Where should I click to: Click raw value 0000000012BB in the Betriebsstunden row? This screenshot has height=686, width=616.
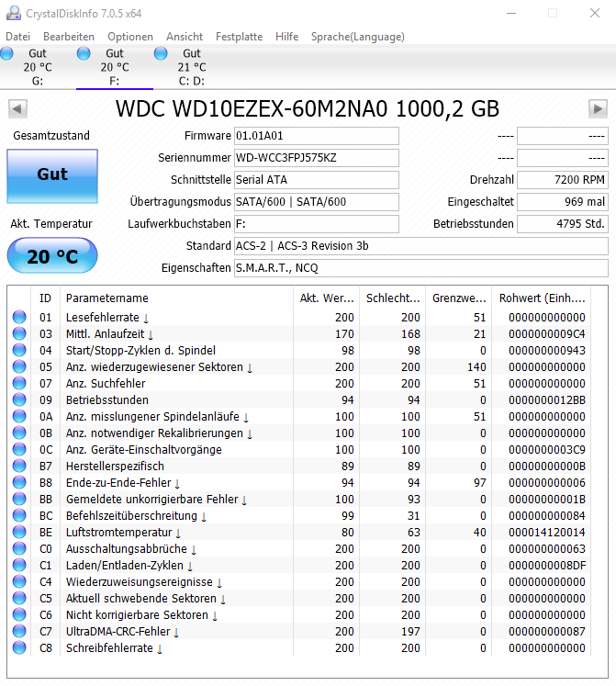[x=547, y=399]
